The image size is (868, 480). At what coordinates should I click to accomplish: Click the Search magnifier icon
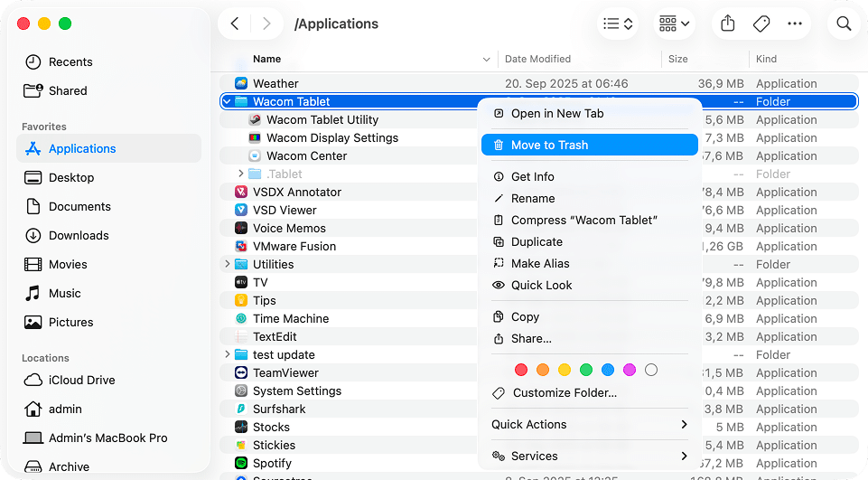[844, 24]
